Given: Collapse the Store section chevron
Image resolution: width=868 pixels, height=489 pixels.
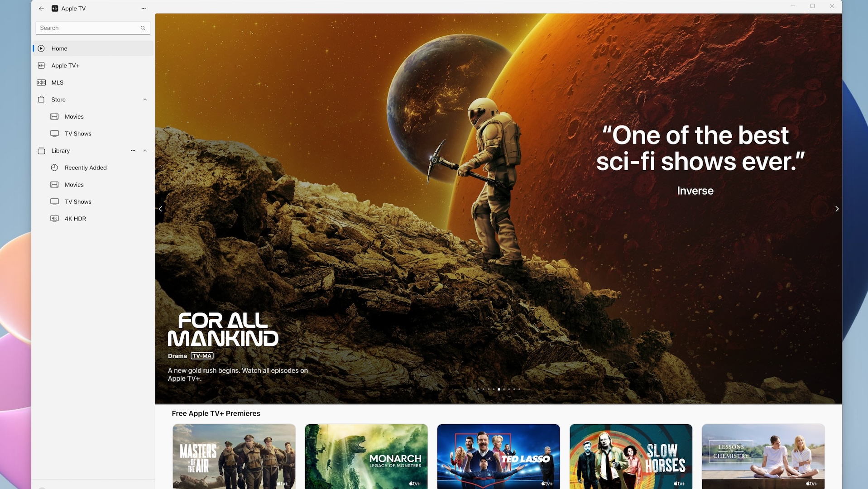Looking at the screenshot, I should coord(145,100).
